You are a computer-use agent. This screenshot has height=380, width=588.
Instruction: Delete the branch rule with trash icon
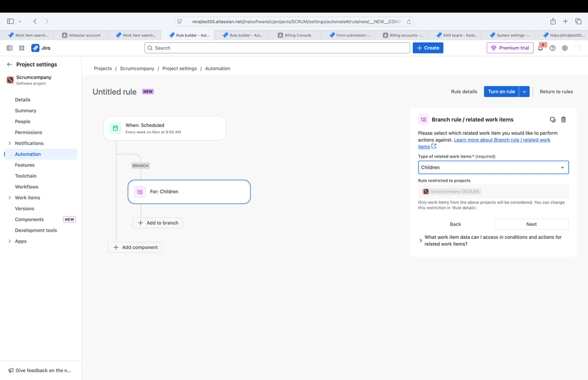click(x=563, y=119)
